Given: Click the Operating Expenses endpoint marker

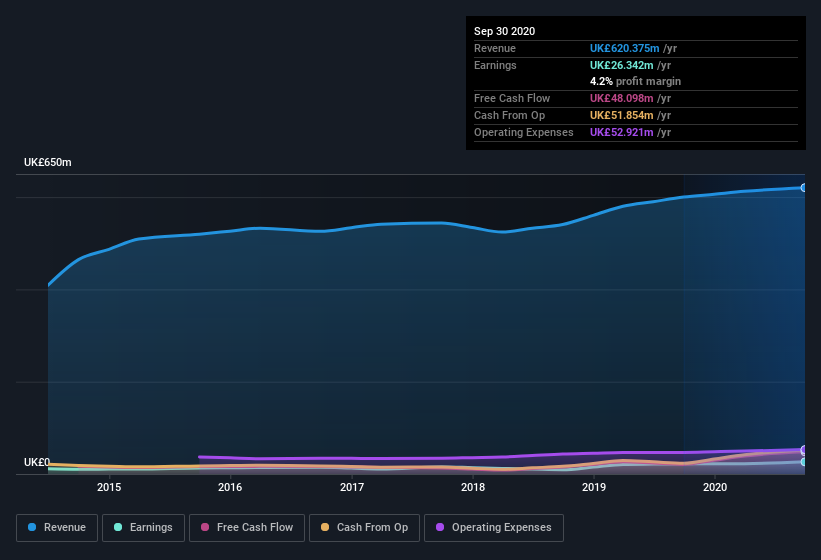Looking at the screenshot, I should coord(804,450).
